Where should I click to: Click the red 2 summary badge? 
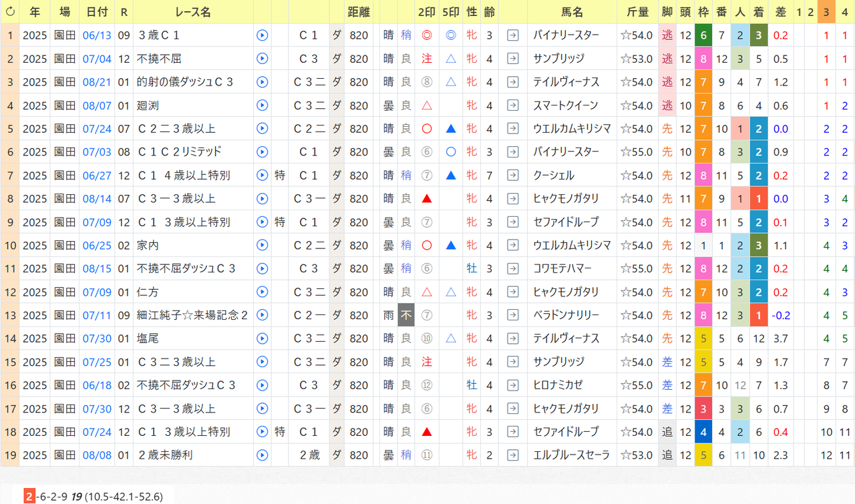click(29, 496)
